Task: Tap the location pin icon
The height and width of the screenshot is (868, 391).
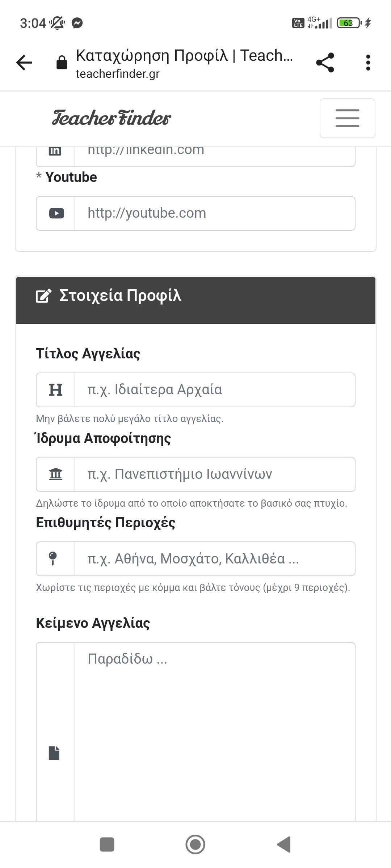Action: tap(53, 558)
